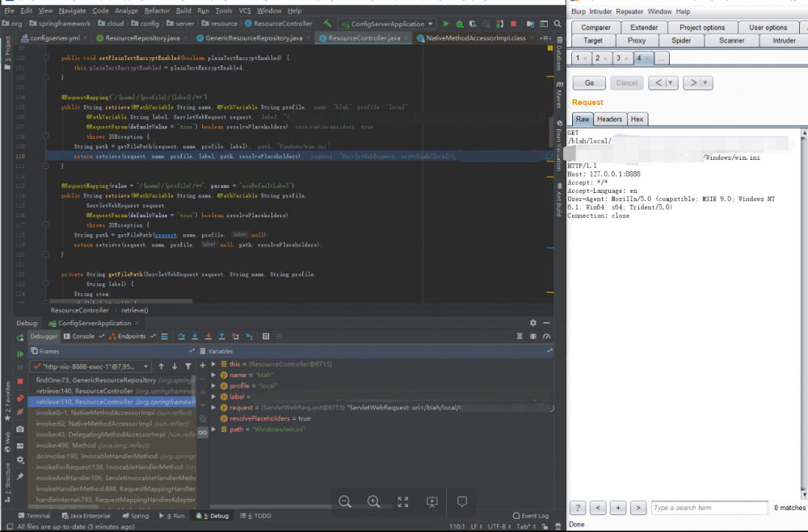Click the View Breakpoints red circles icon
The image size is (808, 532).
(x=20, y=398)
